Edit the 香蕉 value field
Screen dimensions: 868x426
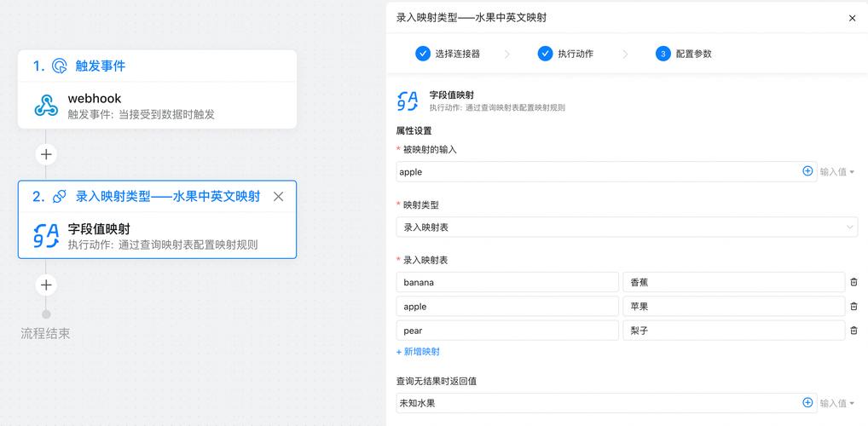pos(734,282)
